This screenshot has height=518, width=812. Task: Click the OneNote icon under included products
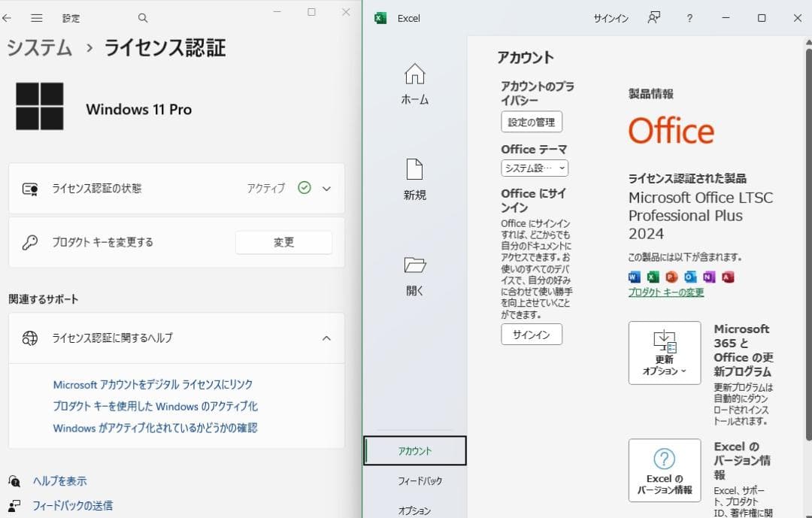[x=709, y=277]
